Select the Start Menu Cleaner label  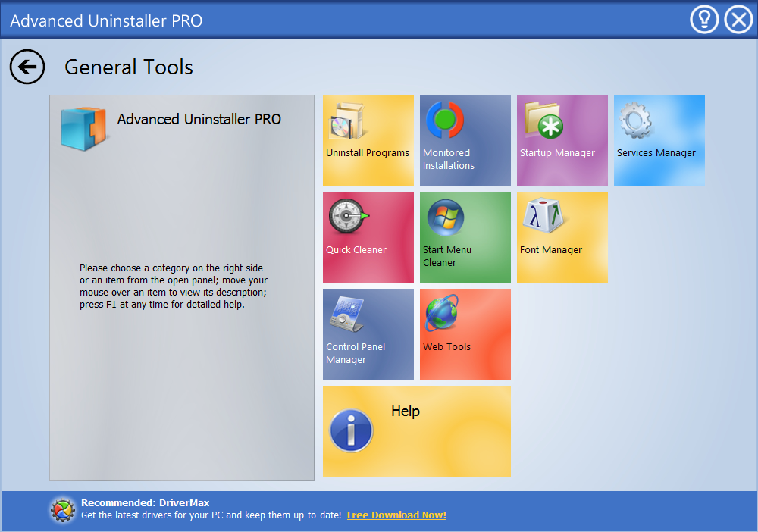coord(447,256)
